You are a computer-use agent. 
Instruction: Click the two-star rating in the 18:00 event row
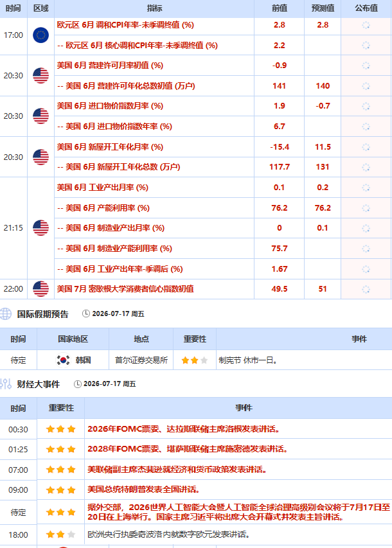[61, 535]
